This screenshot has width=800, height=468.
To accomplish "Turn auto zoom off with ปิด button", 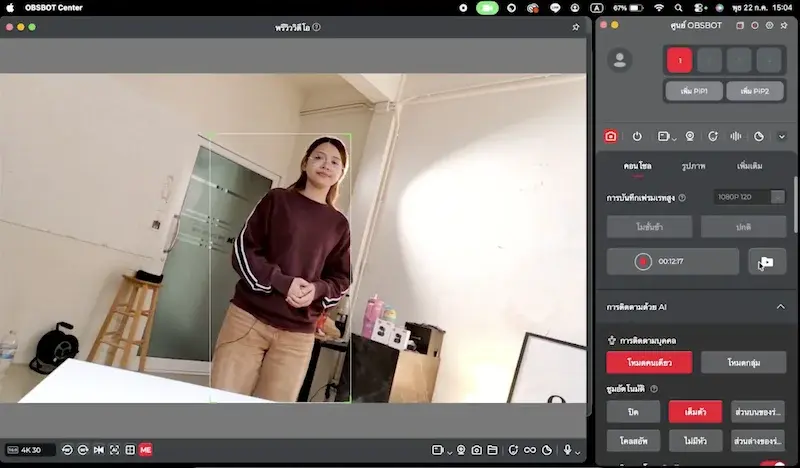I will point(633,412).
